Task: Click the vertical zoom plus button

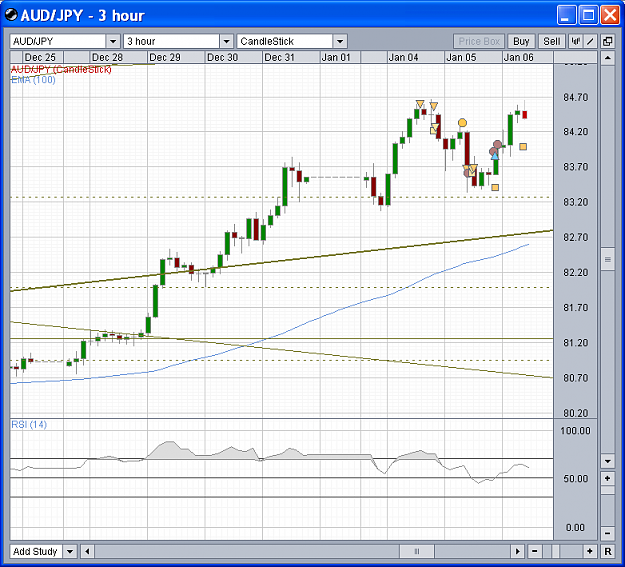Action: tap(607, 478)
